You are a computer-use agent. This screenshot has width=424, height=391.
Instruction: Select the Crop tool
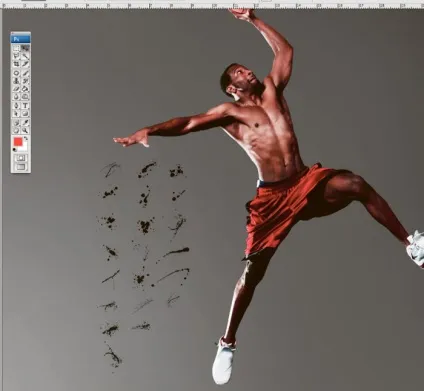coord(16,64)
